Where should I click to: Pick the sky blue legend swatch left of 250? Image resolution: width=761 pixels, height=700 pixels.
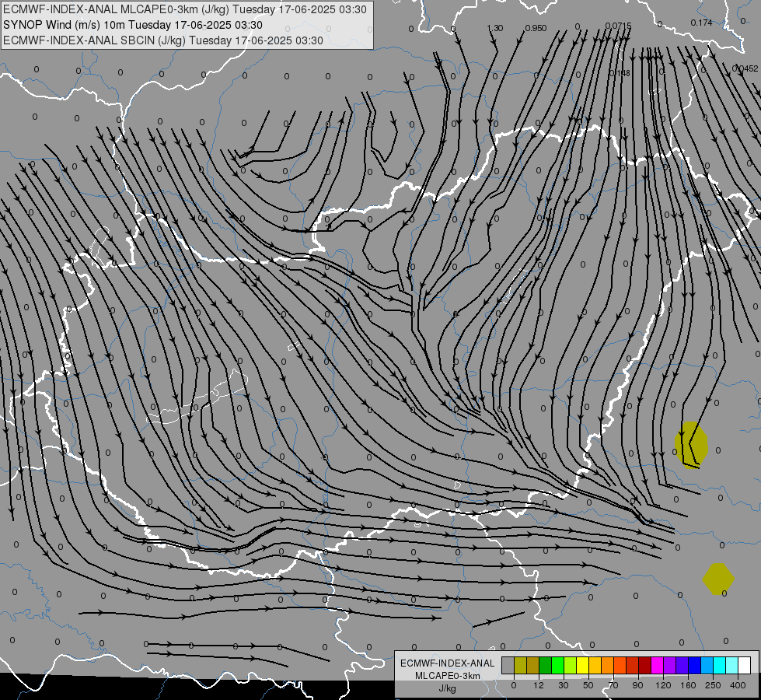(x=707, y=665)
